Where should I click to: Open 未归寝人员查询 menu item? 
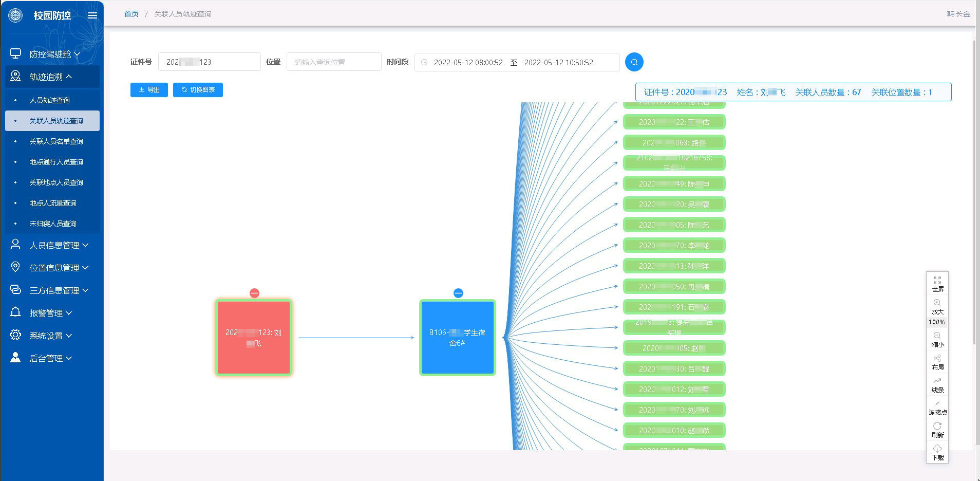(x=53, y=224)
